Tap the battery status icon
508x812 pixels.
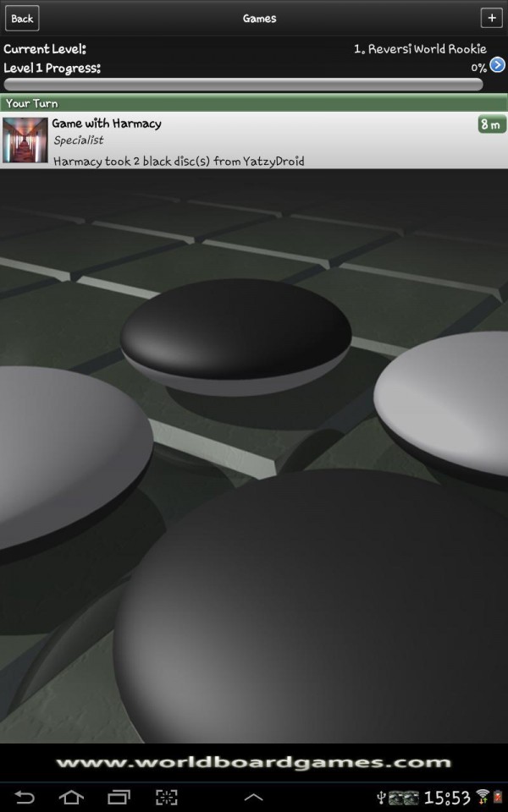(x=498, y=797)
